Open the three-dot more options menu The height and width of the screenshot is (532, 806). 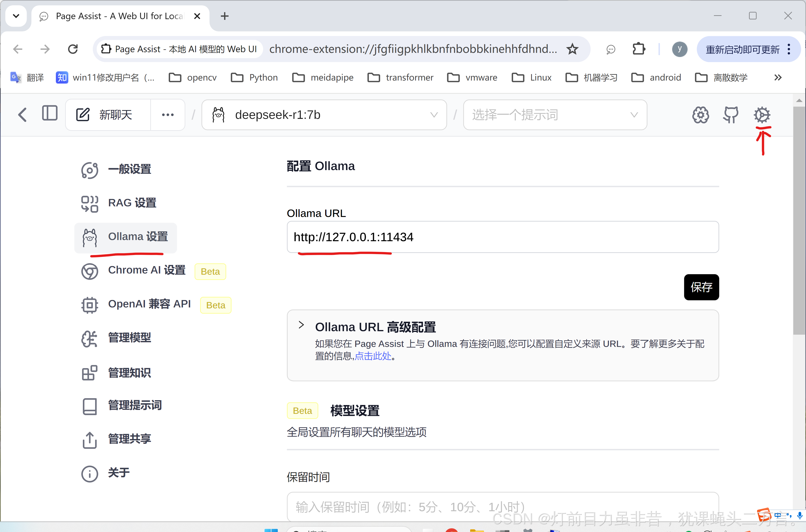tap(168, 115)
